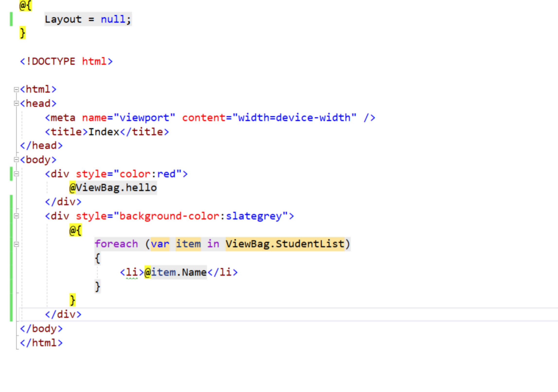
Task: Collapse the html element outline toggle
Action: pyautogui.click(x=16, y=90)
